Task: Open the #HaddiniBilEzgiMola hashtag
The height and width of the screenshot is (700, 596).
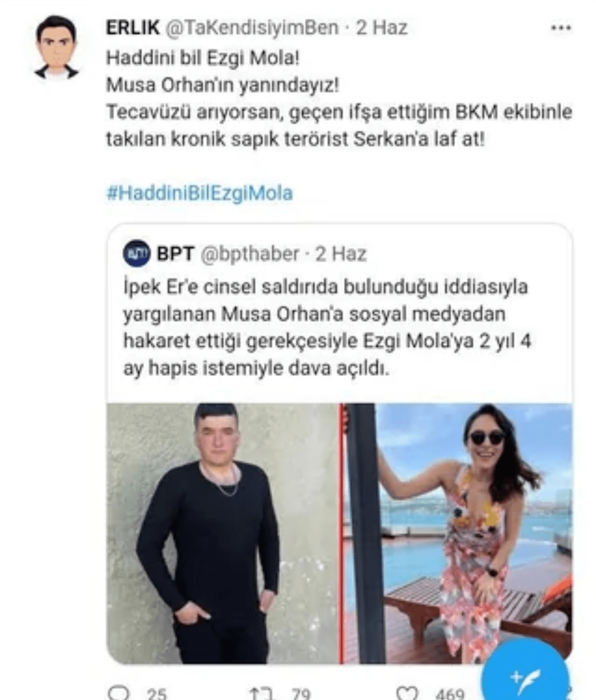Action: [x=199, y=193]
